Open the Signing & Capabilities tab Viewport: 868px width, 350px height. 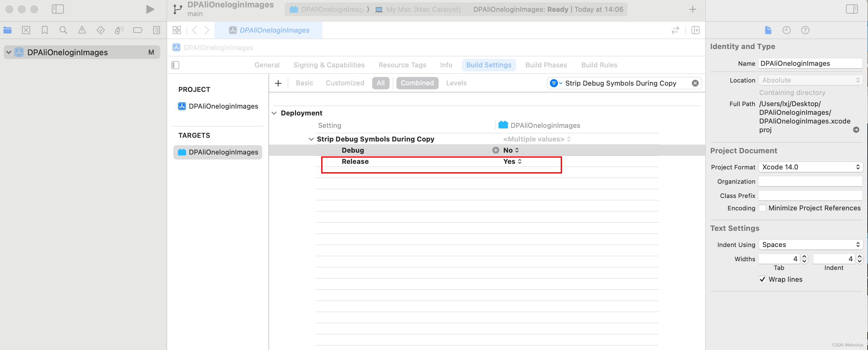tap(329, 65)
